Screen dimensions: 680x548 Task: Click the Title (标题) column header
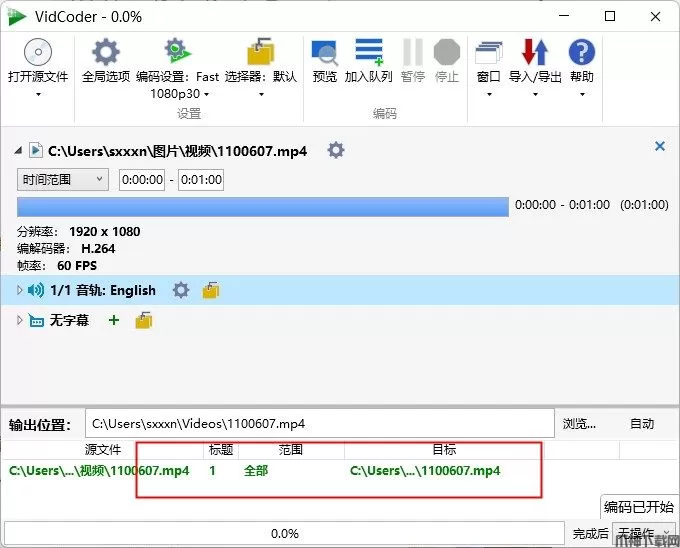tap(221, 450)
